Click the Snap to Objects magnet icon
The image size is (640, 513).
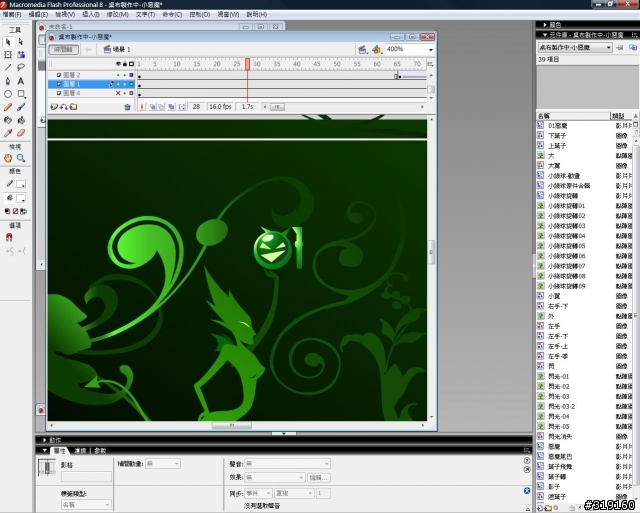coord(9,237)
